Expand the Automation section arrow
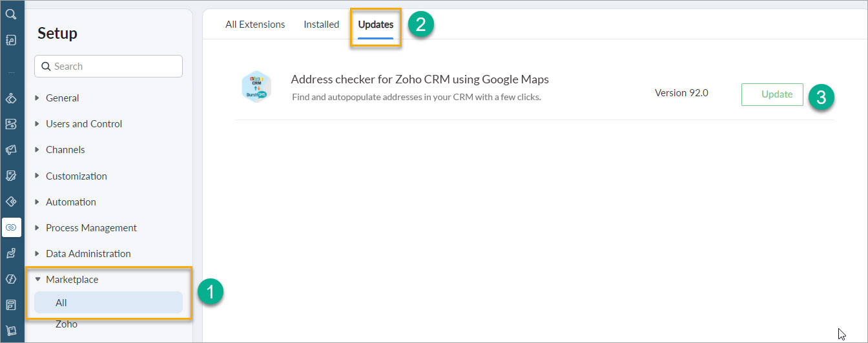 point(37,202)
